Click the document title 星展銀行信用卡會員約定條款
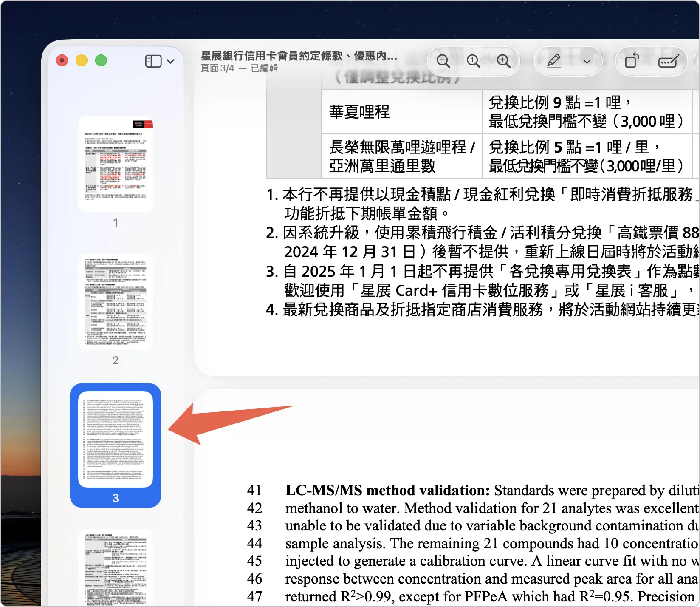700x607 pixels. click(x=299, y=56)
